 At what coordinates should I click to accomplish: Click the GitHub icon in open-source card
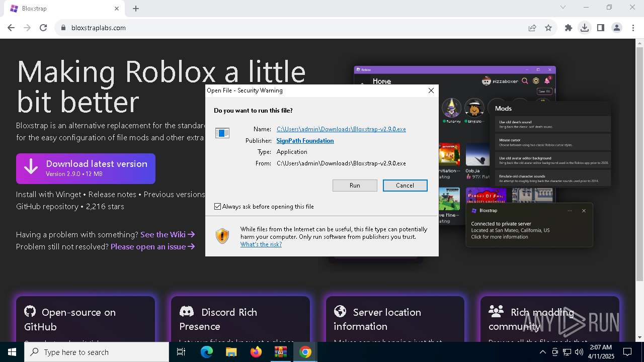[30, 311]
